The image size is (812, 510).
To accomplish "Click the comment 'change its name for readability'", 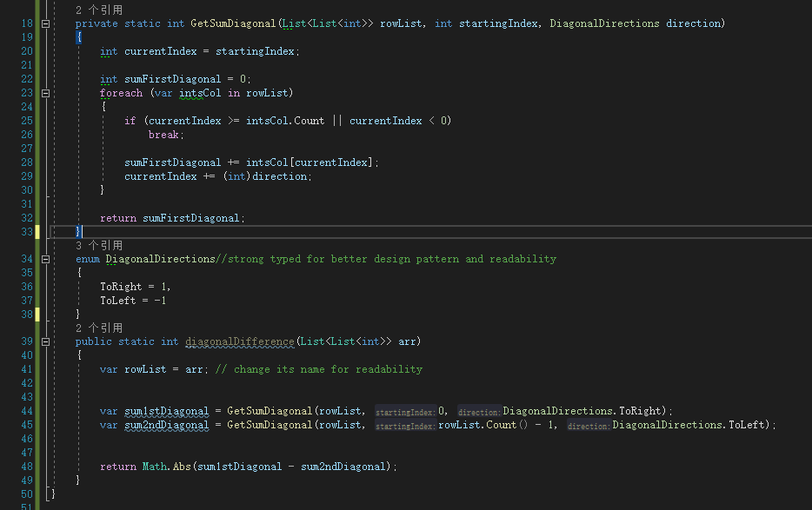I will 329,370.
